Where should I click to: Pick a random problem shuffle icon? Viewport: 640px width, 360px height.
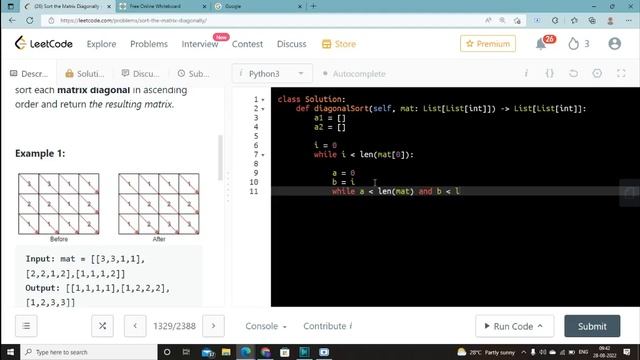tap(102, 326)
